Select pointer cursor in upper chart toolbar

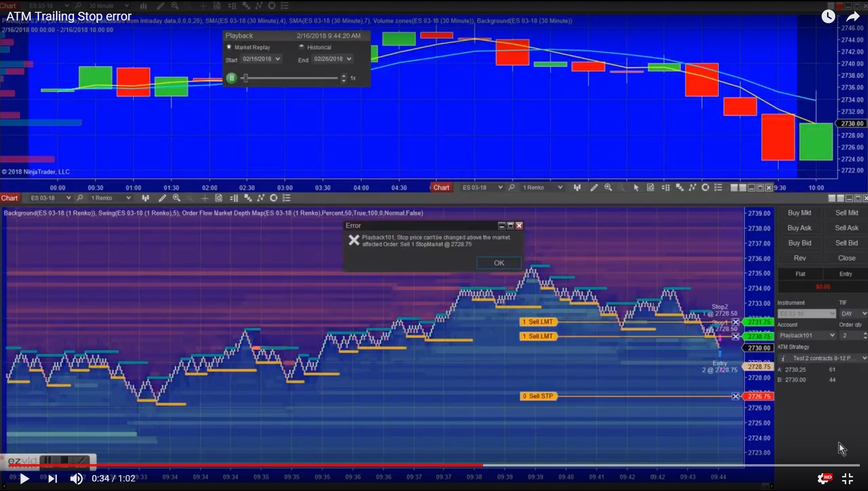(x=636, y=188)
